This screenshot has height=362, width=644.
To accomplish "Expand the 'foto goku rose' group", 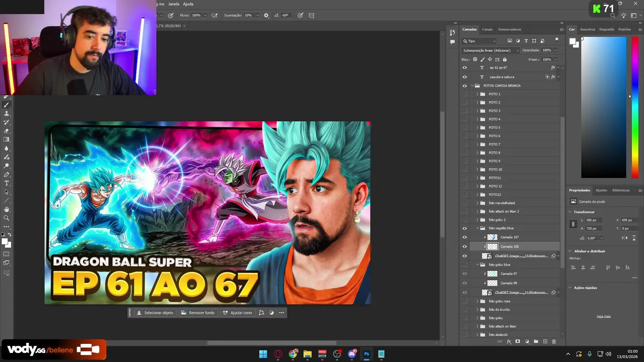I will pos(477,301).
